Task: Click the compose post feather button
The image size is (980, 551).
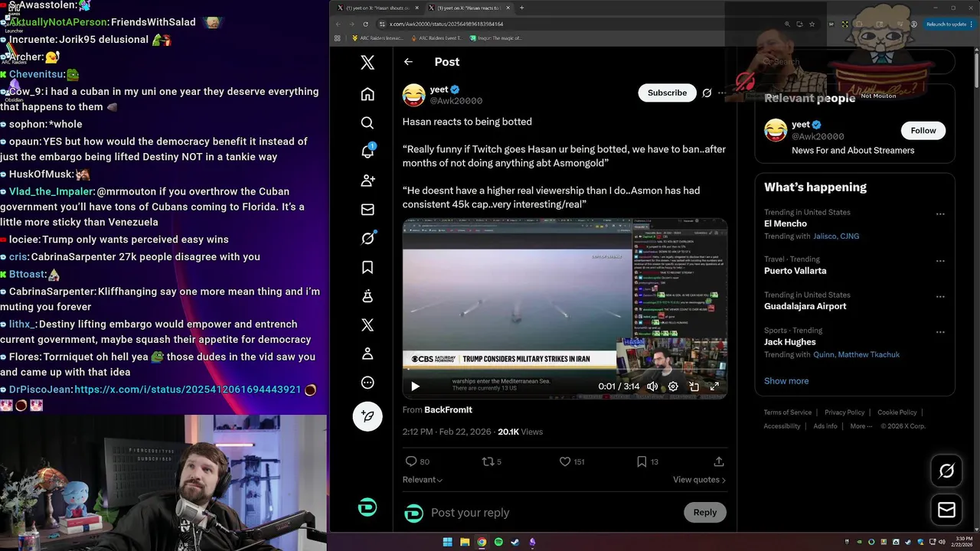Action: 367,416
